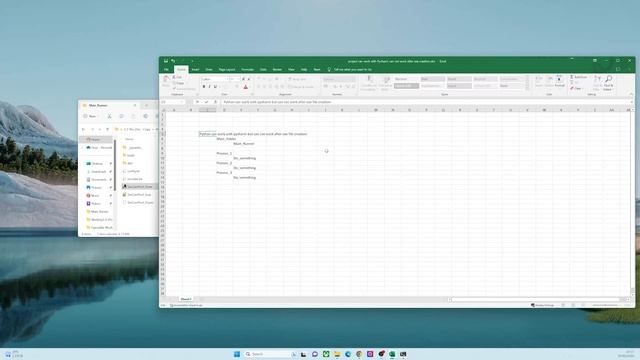
Task: Switch to the Insert ribbon tab
Action: point(196,70)
